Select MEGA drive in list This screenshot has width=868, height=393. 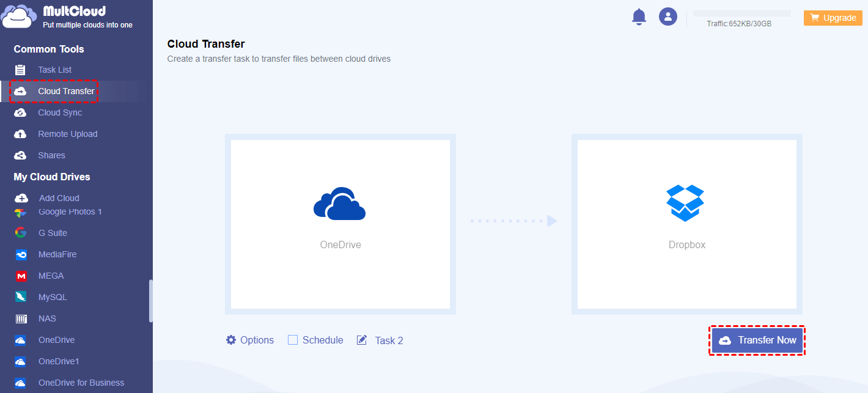point(51,276)
